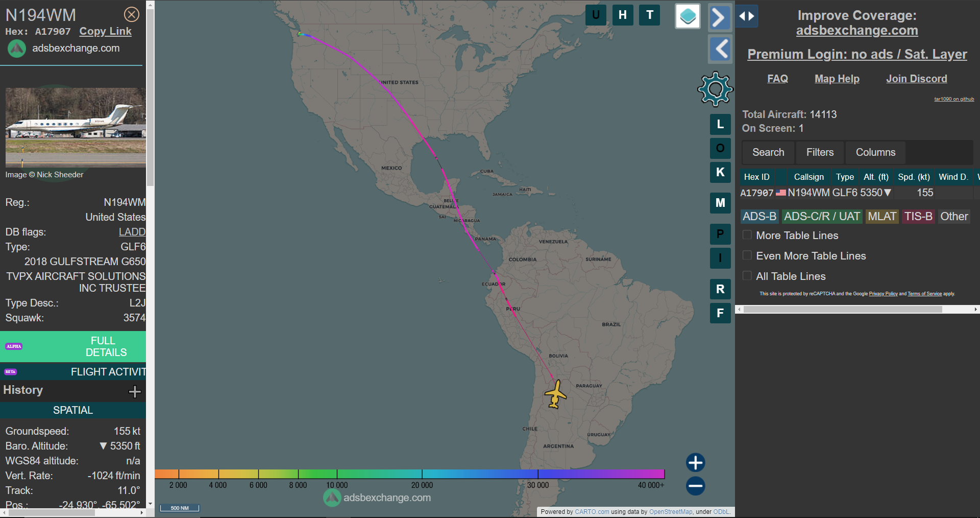980x518 pixels.
Task: Open Premium Login link
Action: (857, 54)
